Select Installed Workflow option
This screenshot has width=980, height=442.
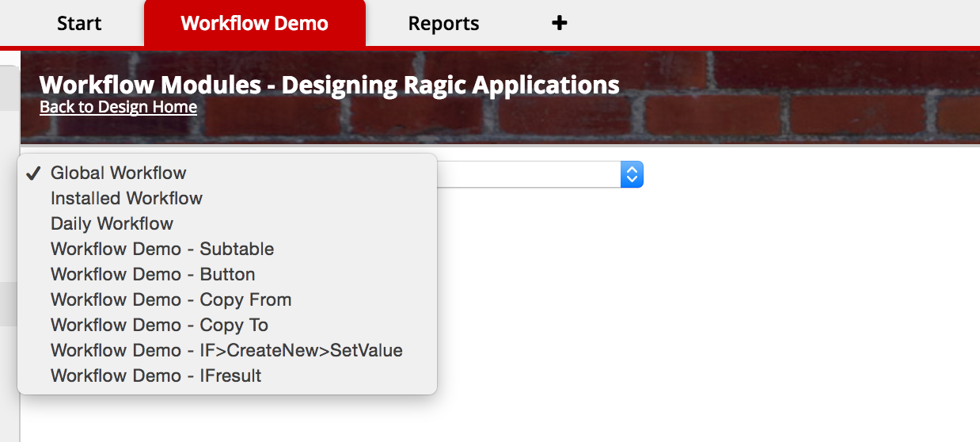(227, 198)
